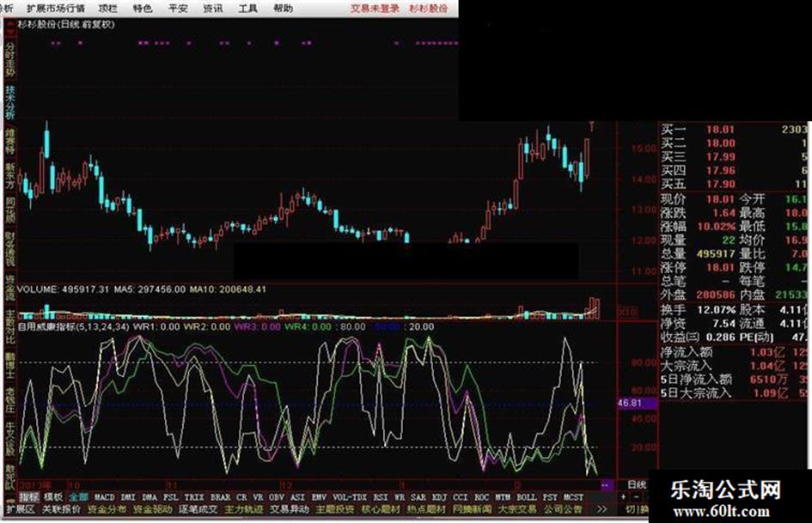Apply the SAR indicator
Viewport: 812px width, 523px height.
tap(418, 497)
